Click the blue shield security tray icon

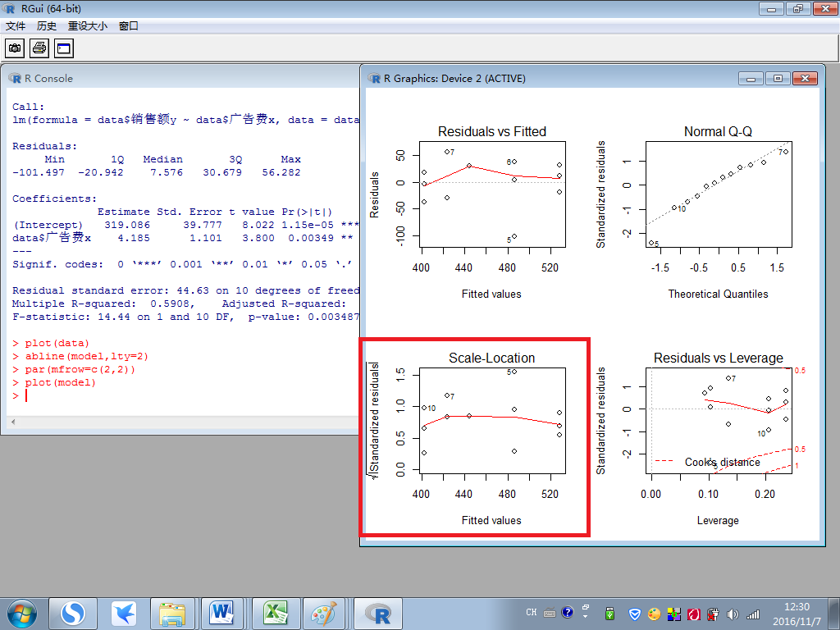(x=635, y=614)
